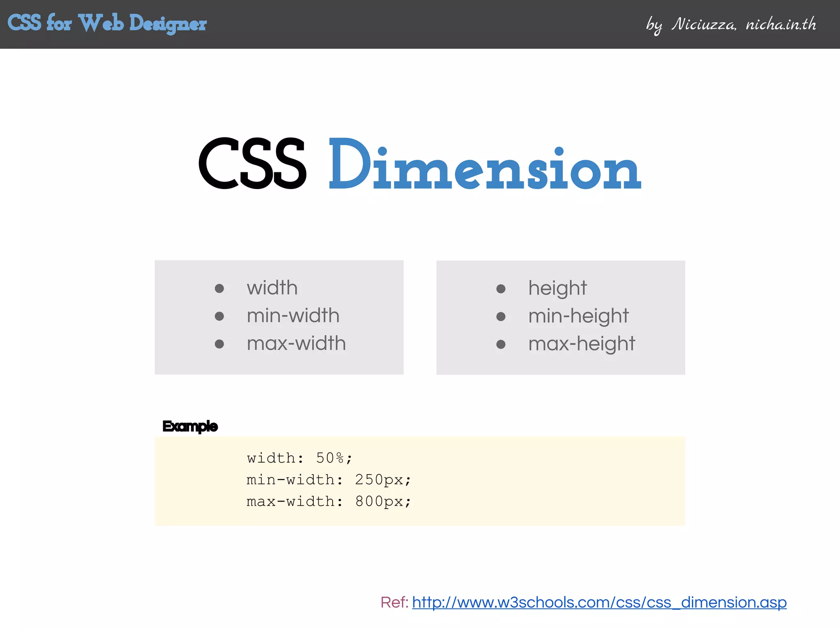Click the 'by Niciuzza, nicha.in.th' byline
840x630 pixels.
click(x=731, y=25)
